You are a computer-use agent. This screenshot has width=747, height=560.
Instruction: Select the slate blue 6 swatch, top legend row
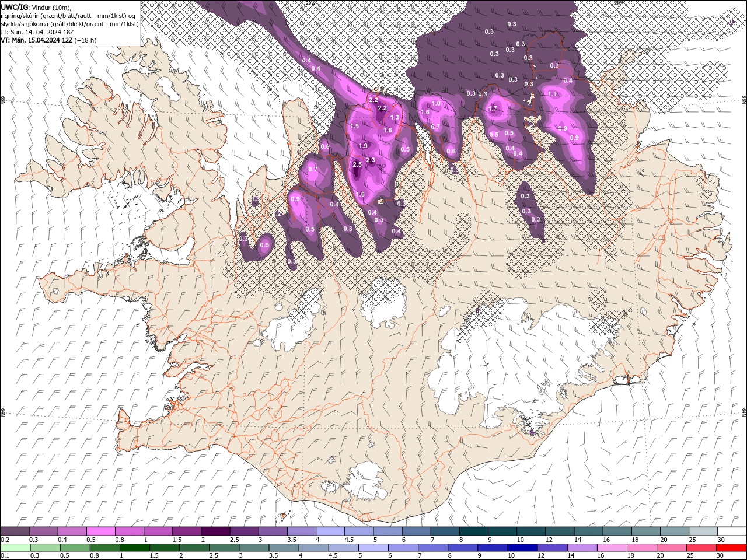pyautogui.click(x=416, y=531)
